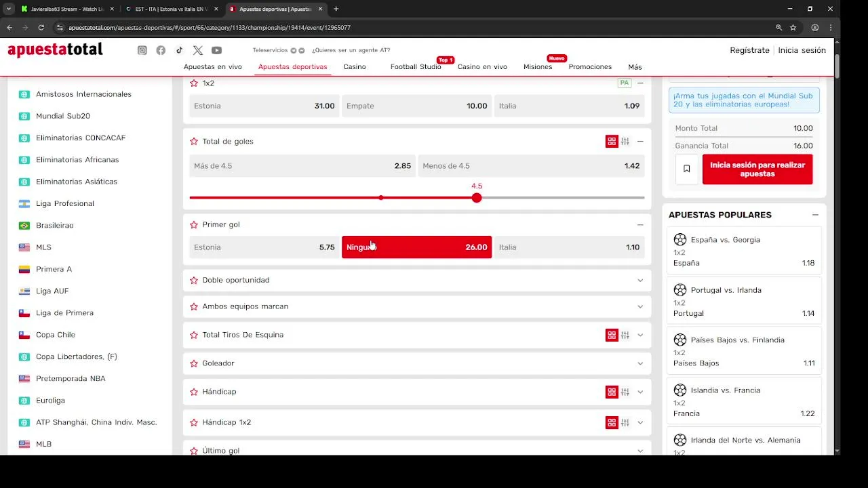Click the bookmark icon in the bet slip

click(686, 169)
